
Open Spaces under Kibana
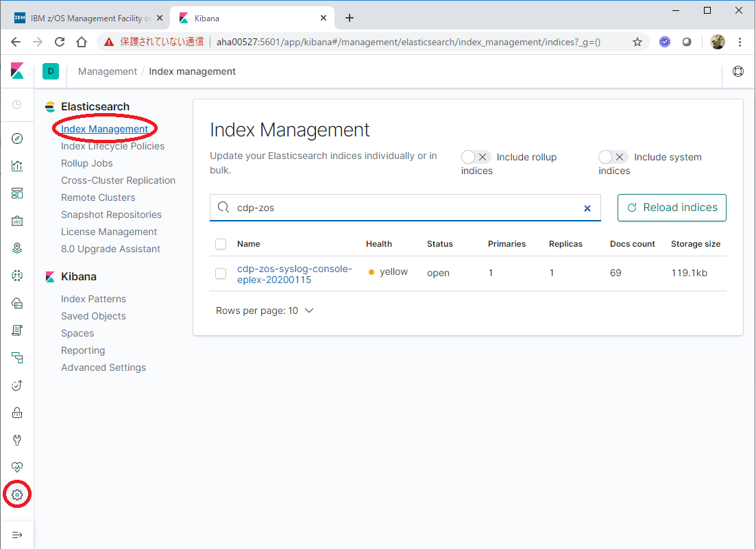77,333
